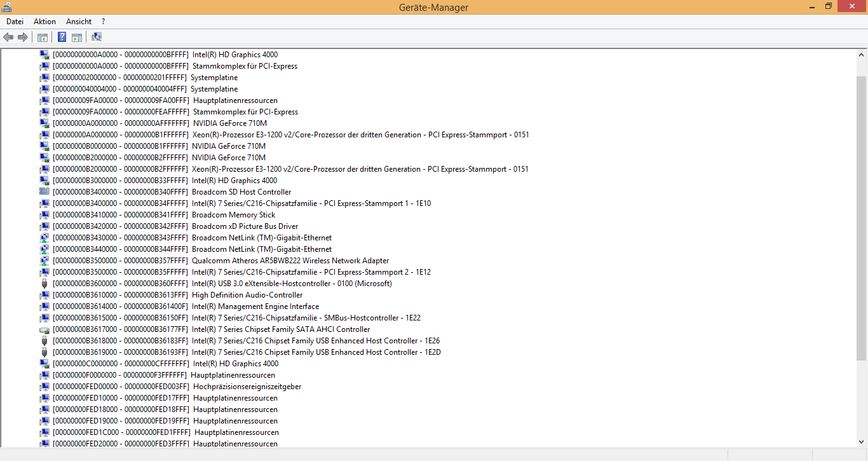The image size is (868, 461).
Task: Click the Broadcom xD Picture Bus Driver icon
Action: click(44, 226)
